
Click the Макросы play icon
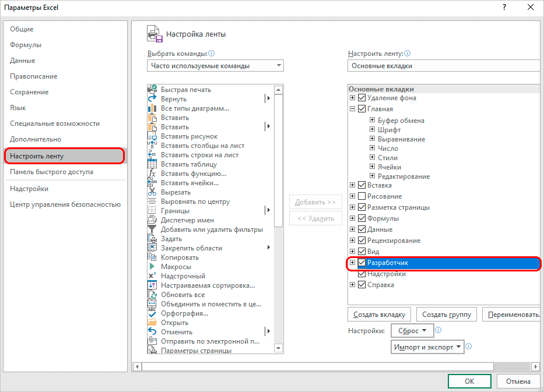click(x=152, y=267)
